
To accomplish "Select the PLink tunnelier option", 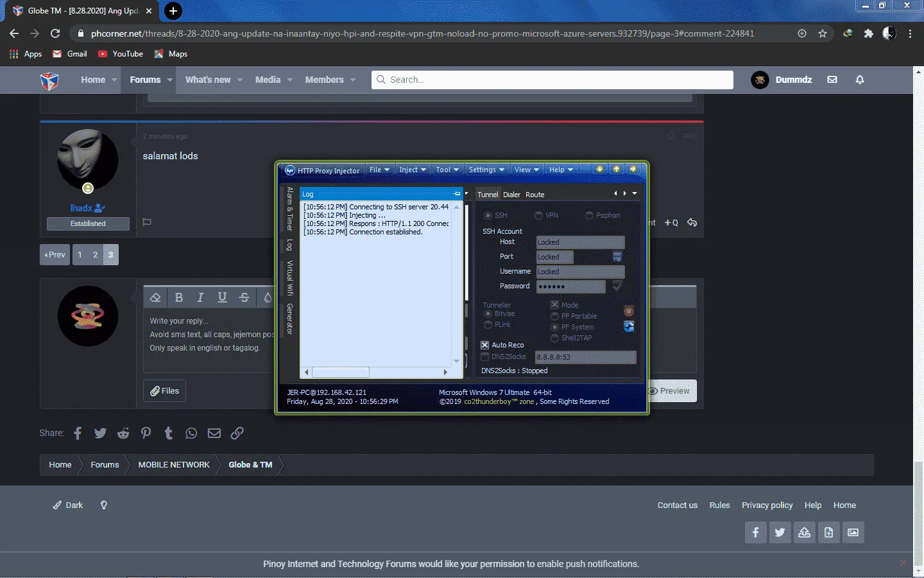I will pos(488,325).
